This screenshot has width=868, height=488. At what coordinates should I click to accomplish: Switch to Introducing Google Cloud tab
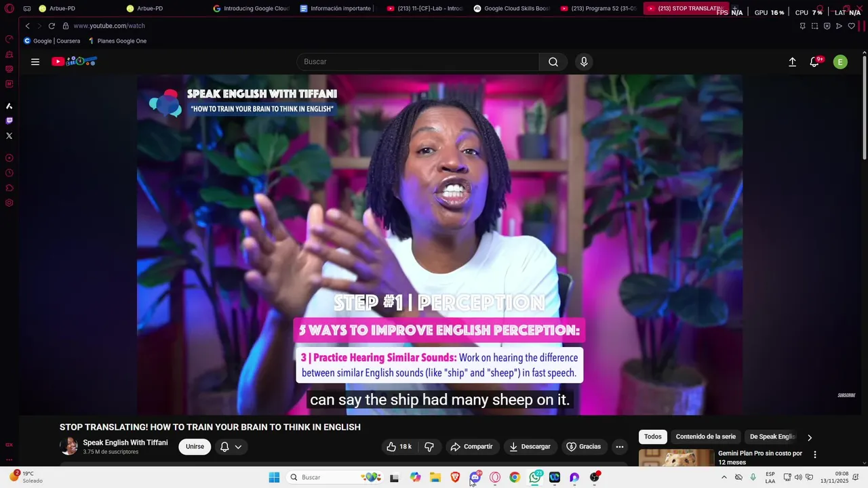tap(251, 9)
